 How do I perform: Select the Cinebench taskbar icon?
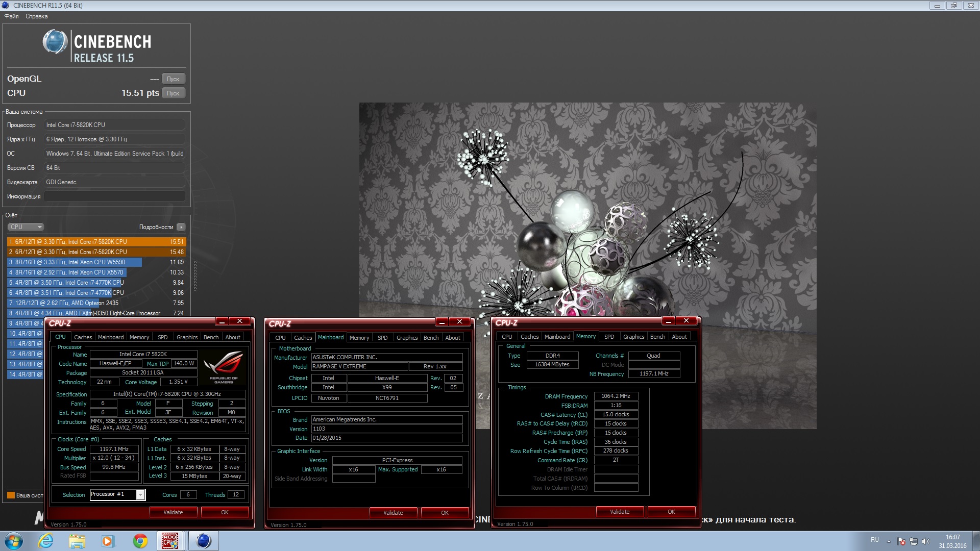point(204,541)
